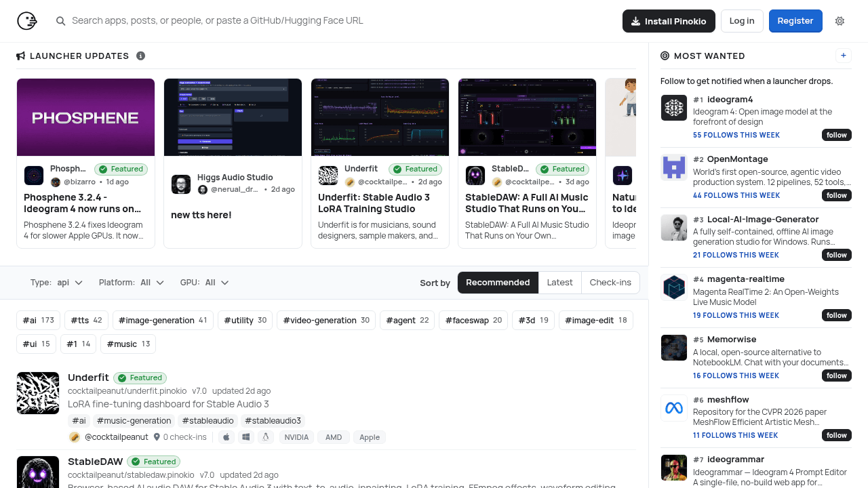Open the magenta-realtime app icon

click(674, 287)
